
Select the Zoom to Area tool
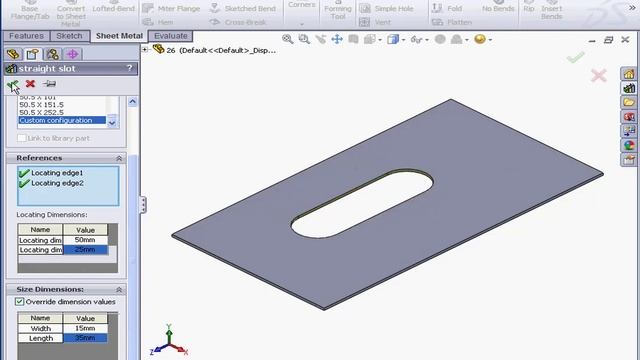[304, 39]
